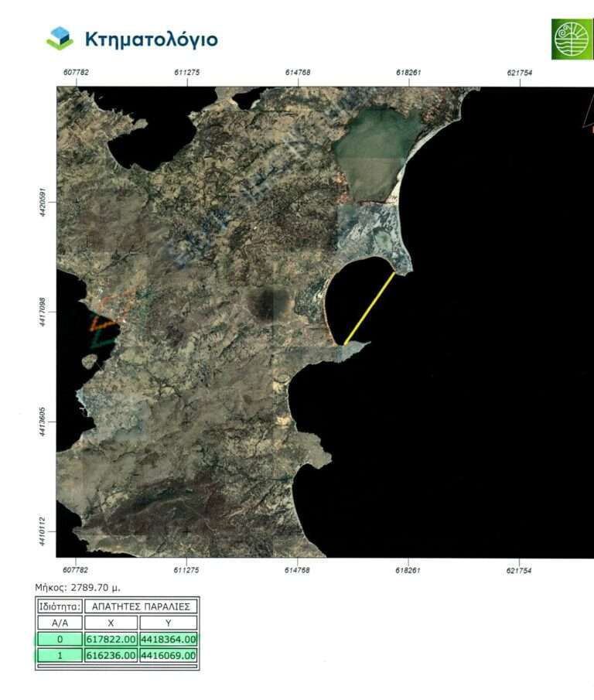Screen dimensions: 594x700
Task: Click the green circular emblem logo
Action: click(572, 39)
